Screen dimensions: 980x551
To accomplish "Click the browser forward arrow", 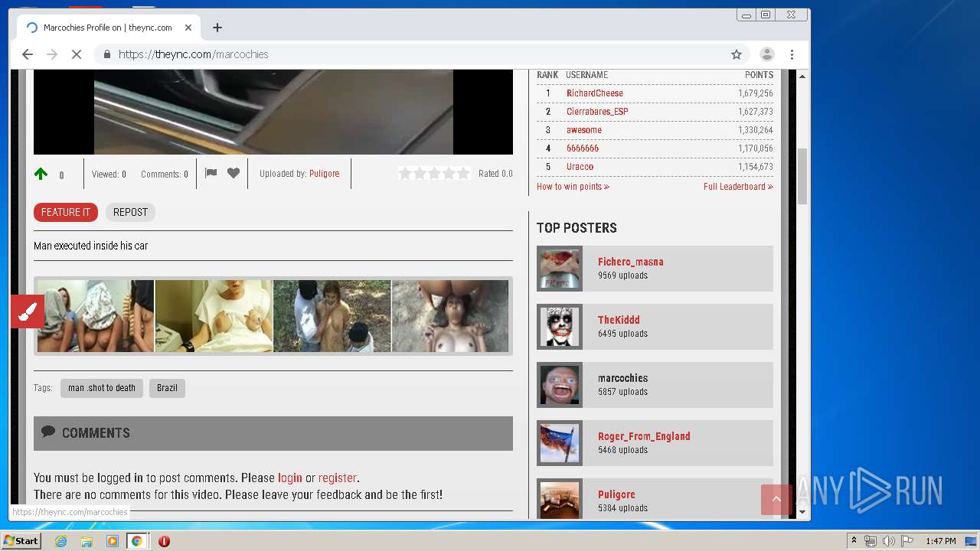I will tap(52, 54).
